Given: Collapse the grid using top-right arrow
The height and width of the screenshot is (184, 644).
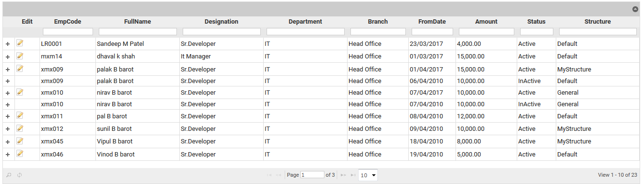Looking at the screenshot, I should [x=635, y=9].
